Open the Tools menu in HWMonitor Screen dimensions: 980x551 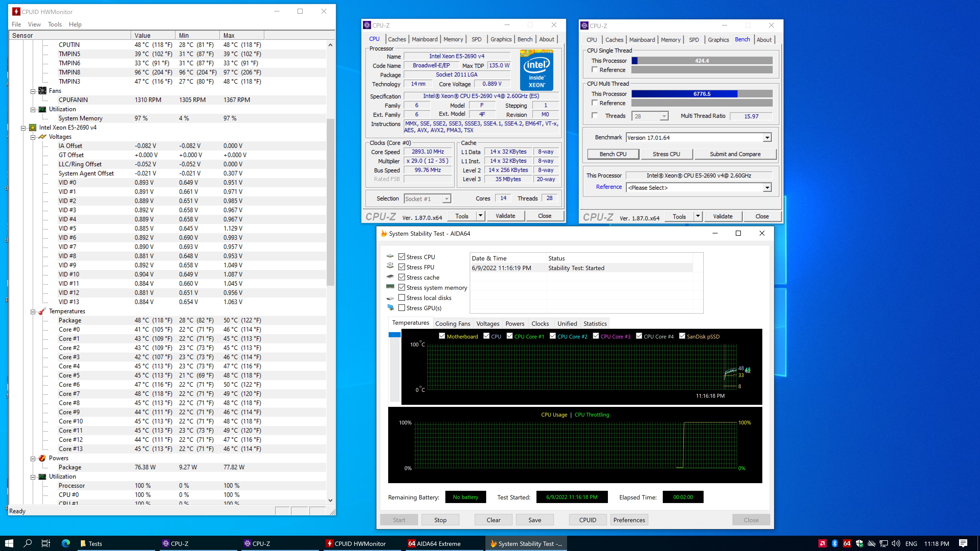[54, 24]
